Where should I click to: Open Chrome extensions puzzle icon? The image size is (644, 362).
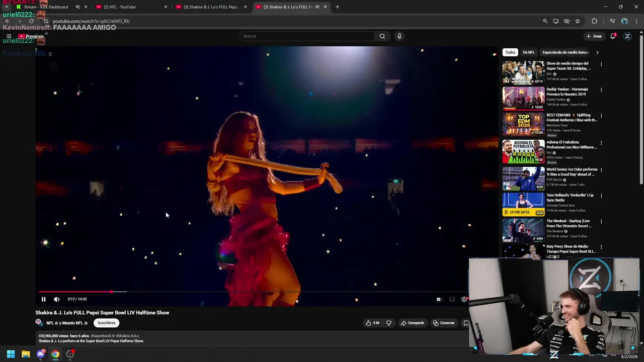(595, 21)
